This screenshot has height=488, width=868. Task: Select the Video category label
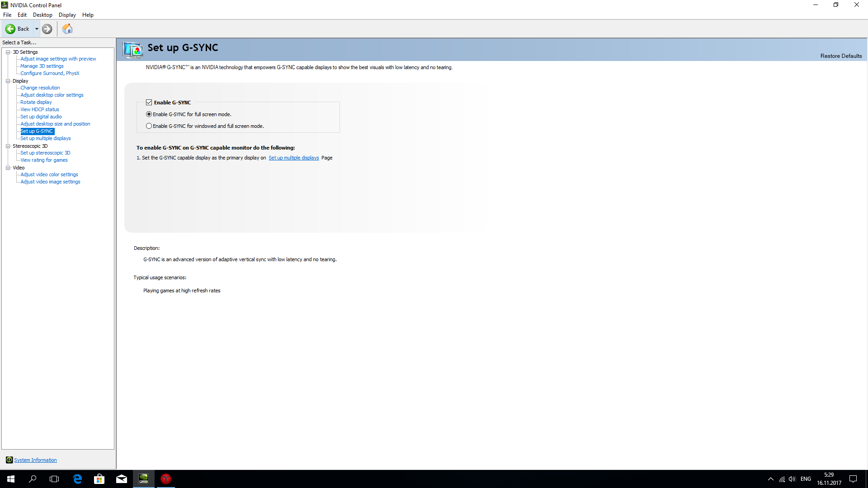point(19,168)
